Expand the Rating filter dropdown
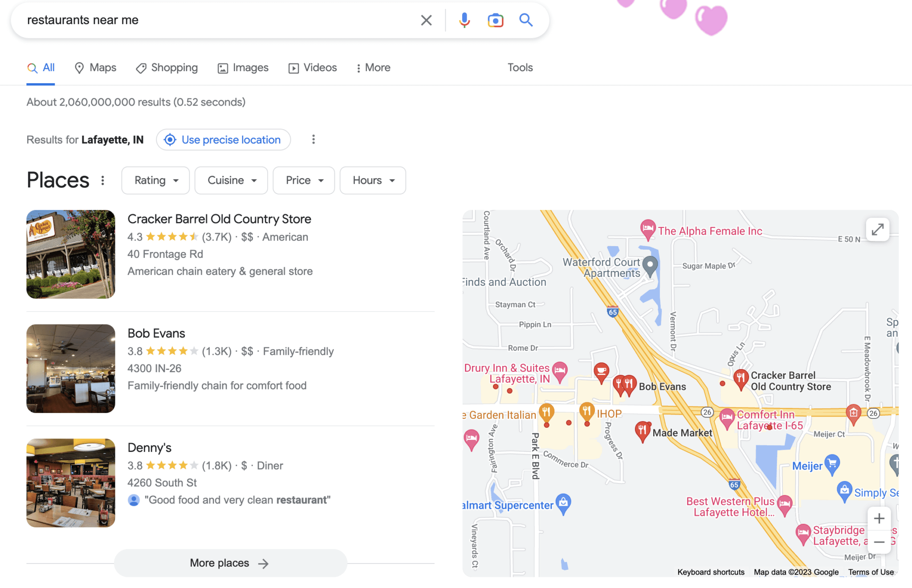The height and width of the screenshot is (588, 912). [154, 180]
